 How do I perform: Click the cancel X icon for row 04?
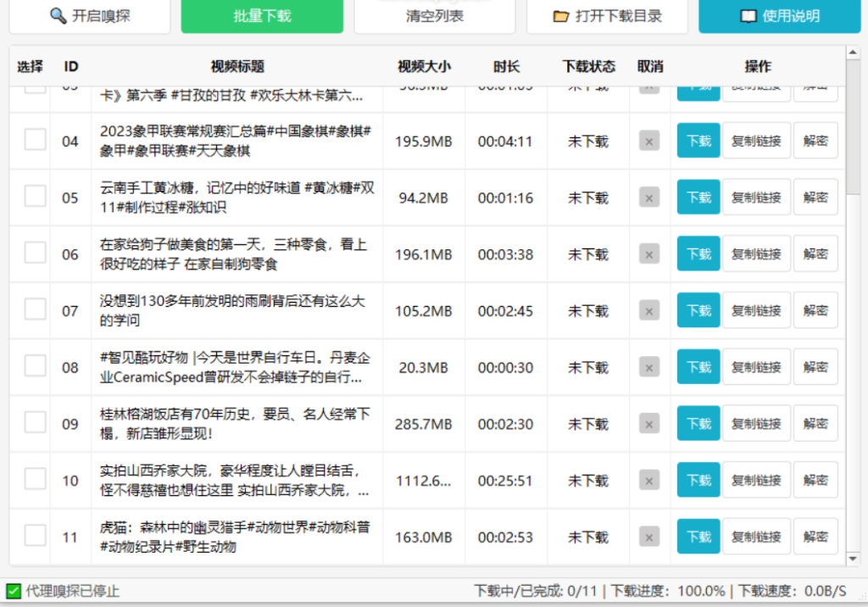[648, 141]
